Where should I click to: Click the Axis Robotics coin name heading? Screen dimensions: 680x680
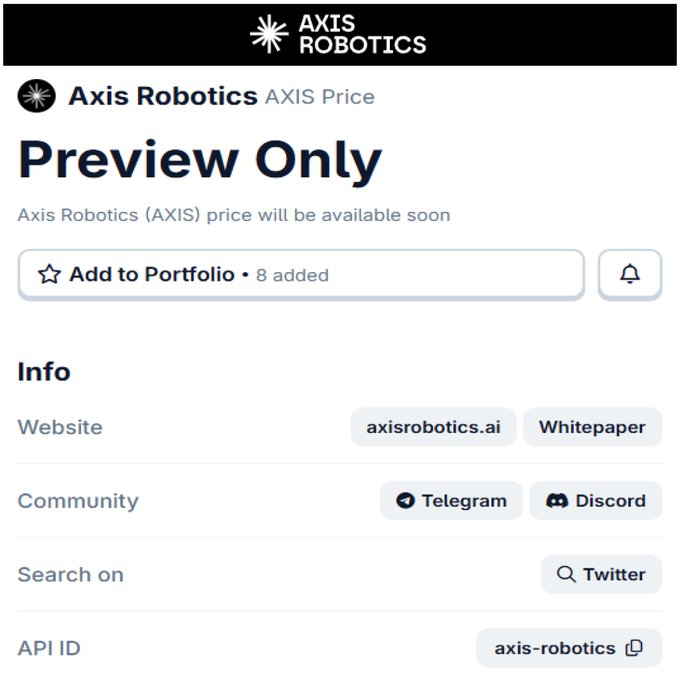(x=163, y=96)
